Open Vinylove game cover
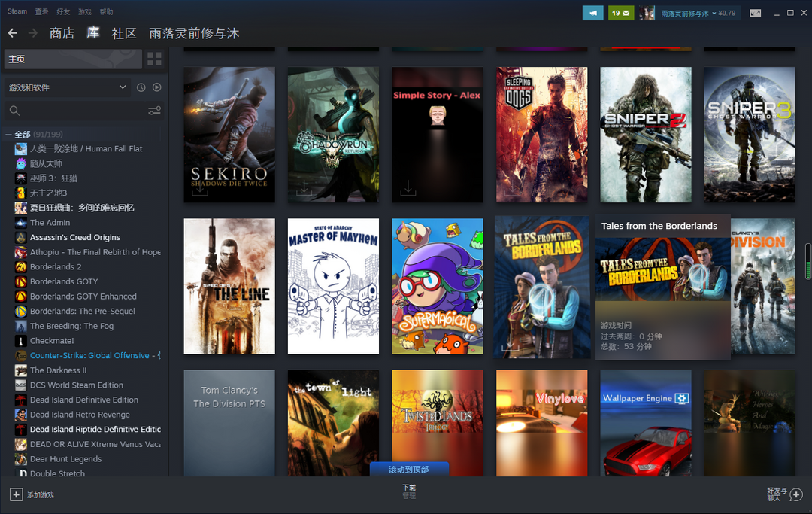Image resolution: width=812 pixels, height=514 pixels. click(x=541, y=423)
